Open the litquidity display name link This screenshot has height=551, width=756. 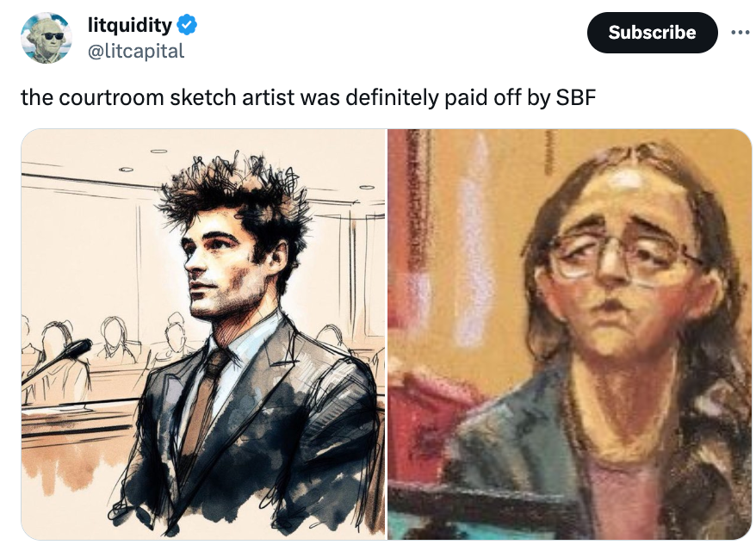coord(130,25)
